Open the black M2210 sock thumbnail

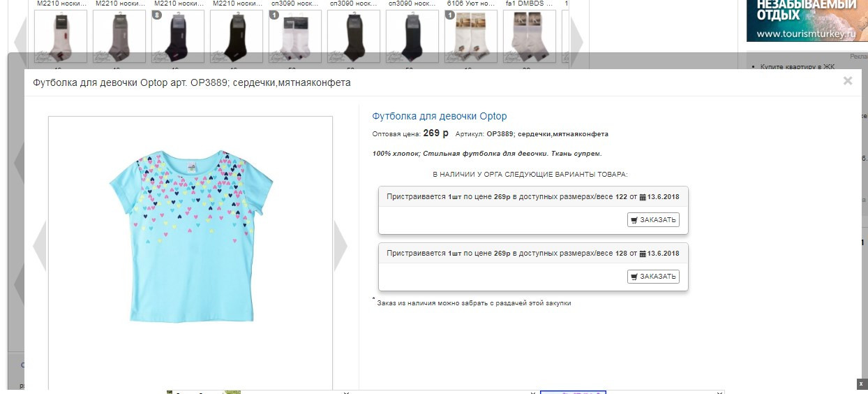point(237,36)
